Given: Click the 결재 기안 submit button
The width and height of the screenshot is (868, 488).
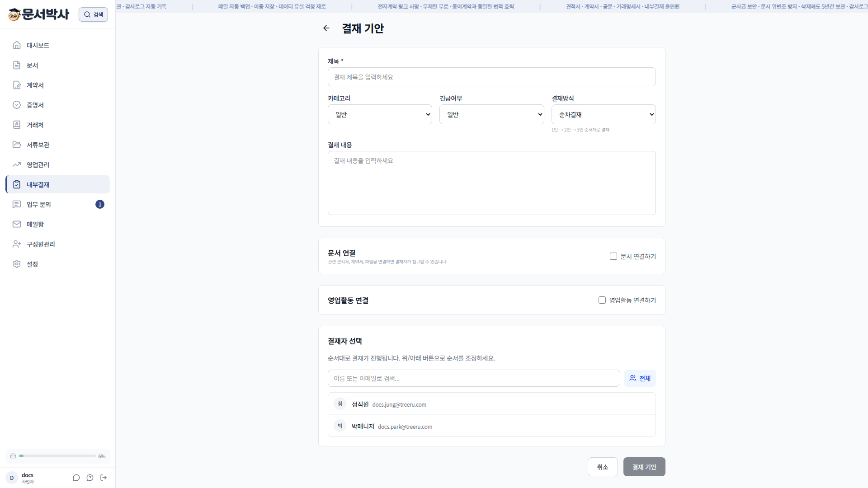Looking at the screenshot, I should tap(644, 467).
